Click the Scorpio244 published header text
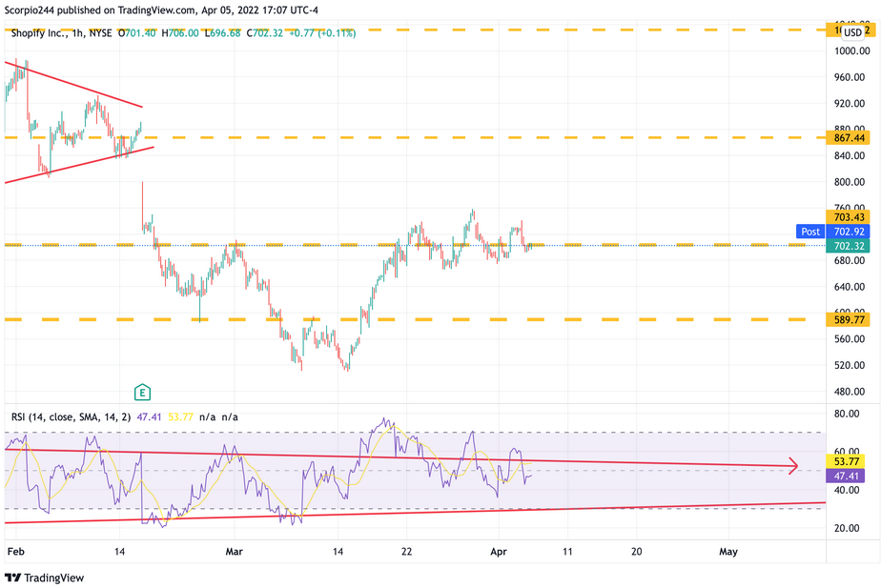The width and height of the screenshot is (881, 588). point(161,10)
